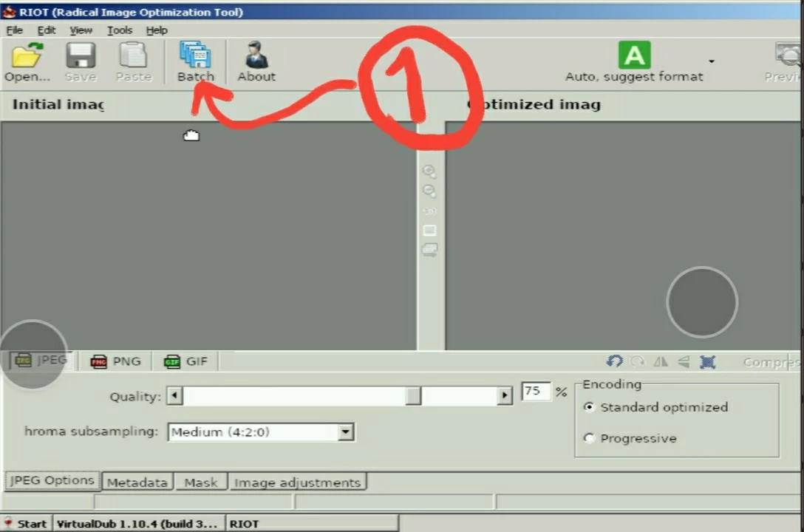Open the Batch processing tool
Image resolution: width=804 pixels, height=532 pixels.
(x=195, y=62)
